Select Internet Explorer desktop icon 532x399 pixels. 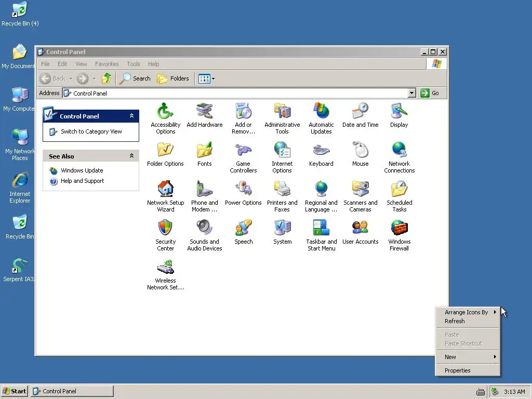click(x=20, y=188)
